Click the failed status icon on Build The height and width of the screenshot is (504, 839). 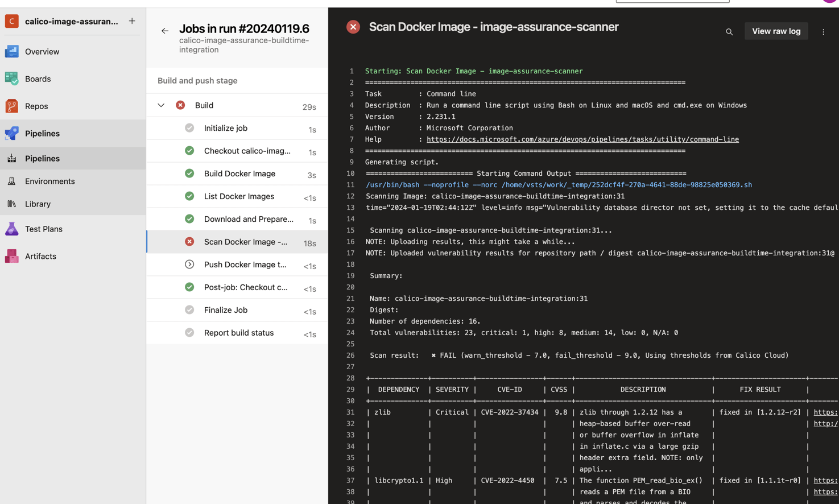179,105
